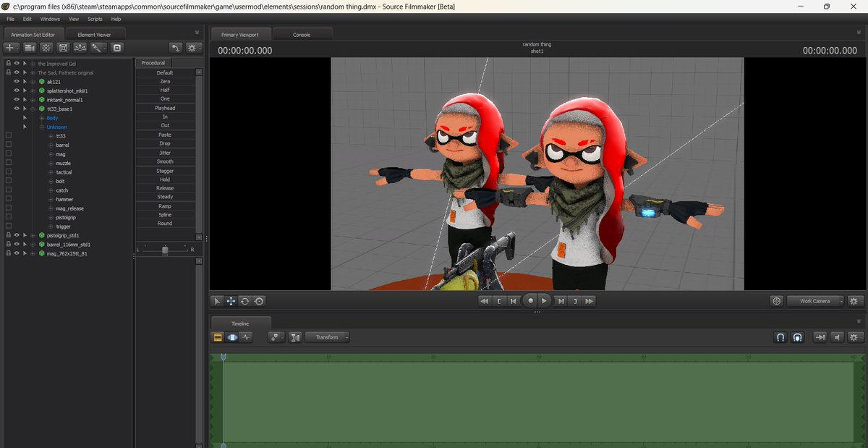Tick the checkbox beside trigger control

point(8,227)
